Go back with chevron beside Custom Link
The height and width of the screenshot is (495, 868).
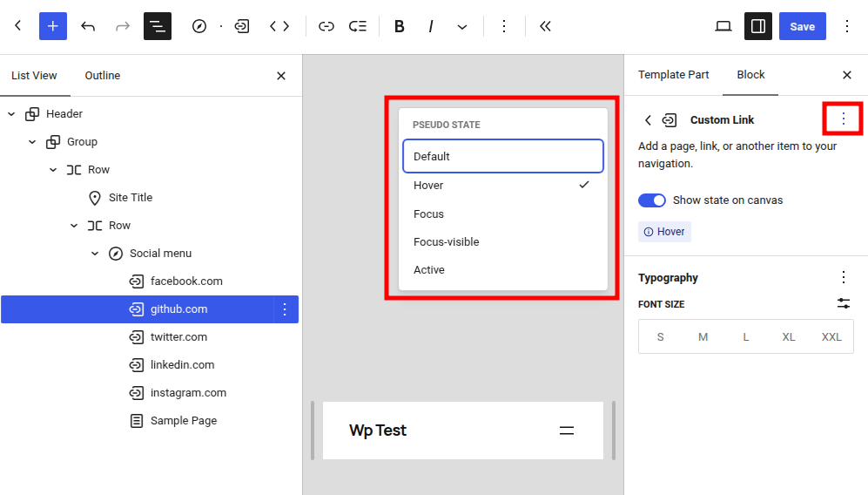pos(649,119)
